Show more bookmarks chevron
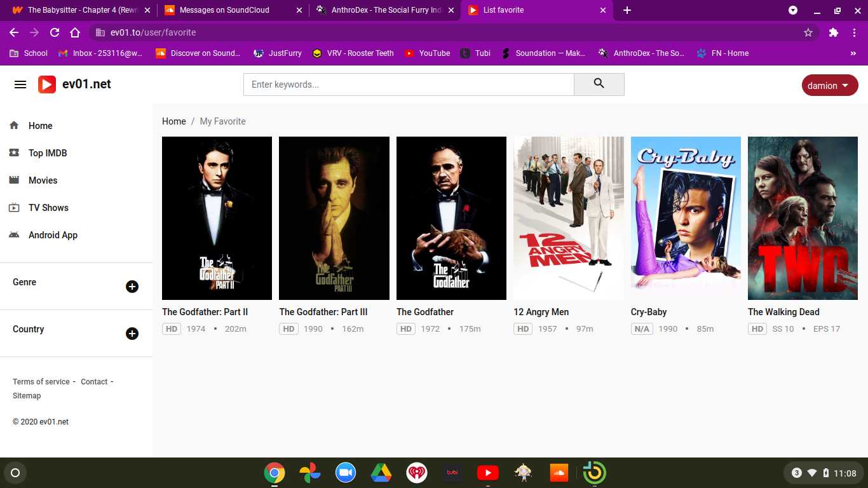The width and height of the screenshot is (868, 488). [x=853, y=53]
